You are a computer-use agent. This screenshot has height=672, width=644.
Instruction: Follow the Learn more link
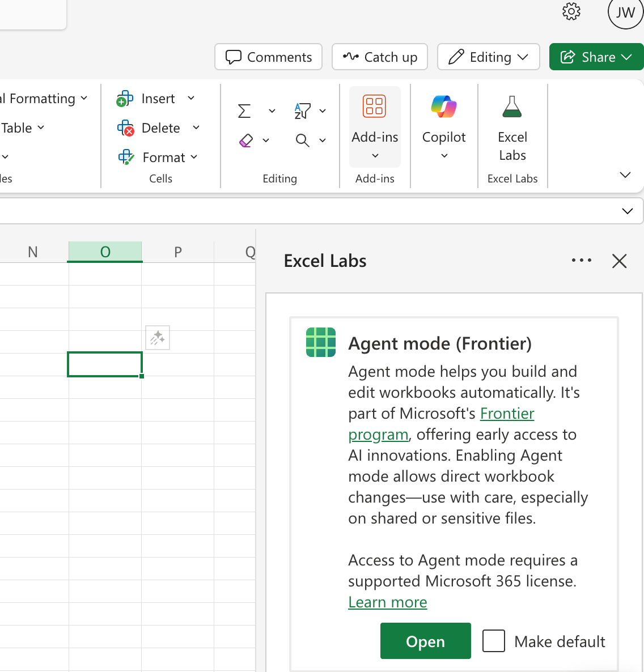pos(388,602)
